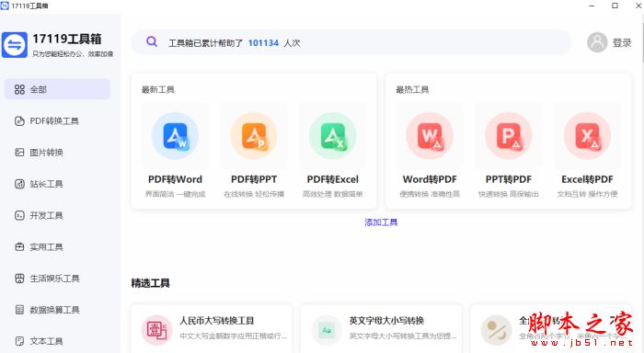Click the PPT转PDF label
Image resolution: width=644 pixels, height=353 pixels.
click(509, 179)
